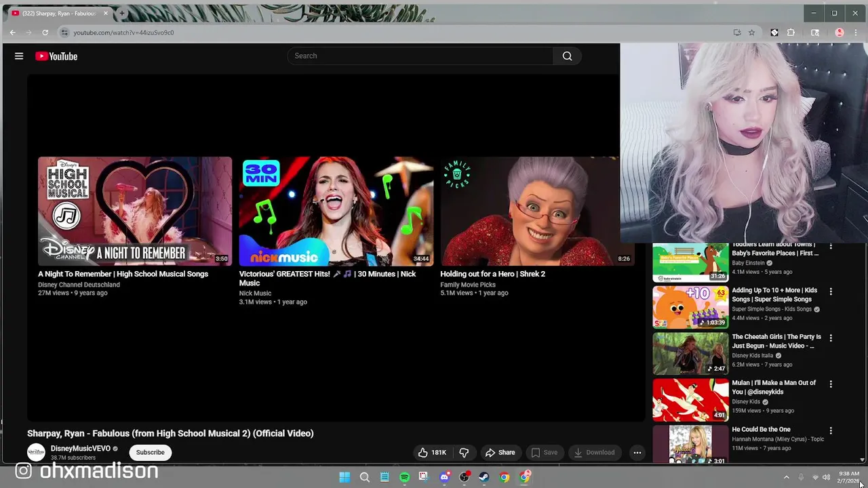Click the Share button
Screen dimensions: 868x488
click(500, 452)
